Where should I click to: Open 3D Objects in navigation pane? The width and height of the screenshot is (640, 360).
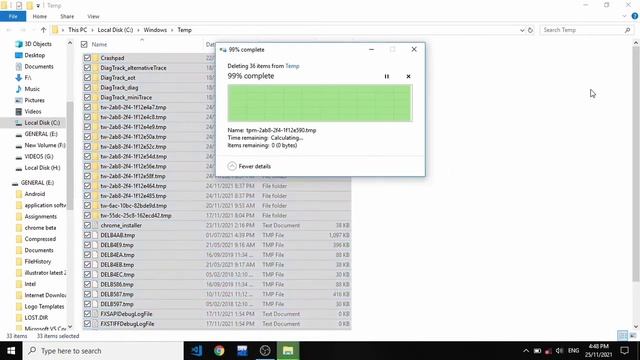coord(38,44)
